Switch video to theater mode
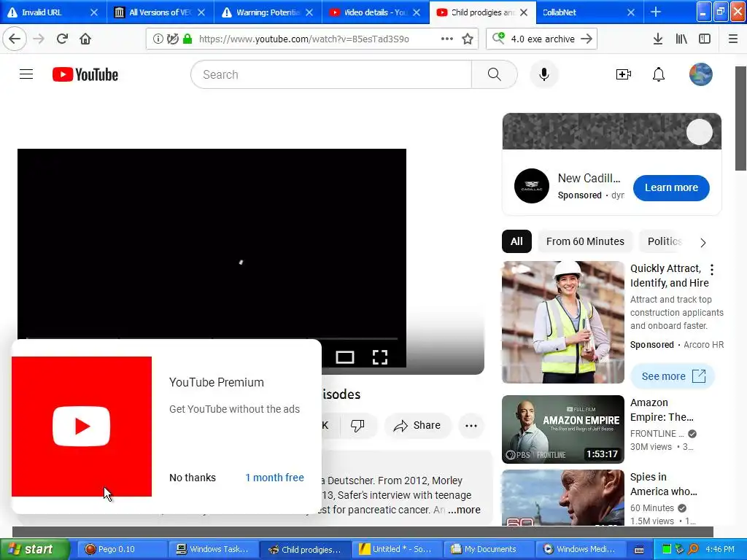747x560 pixels. pos(344,357)
